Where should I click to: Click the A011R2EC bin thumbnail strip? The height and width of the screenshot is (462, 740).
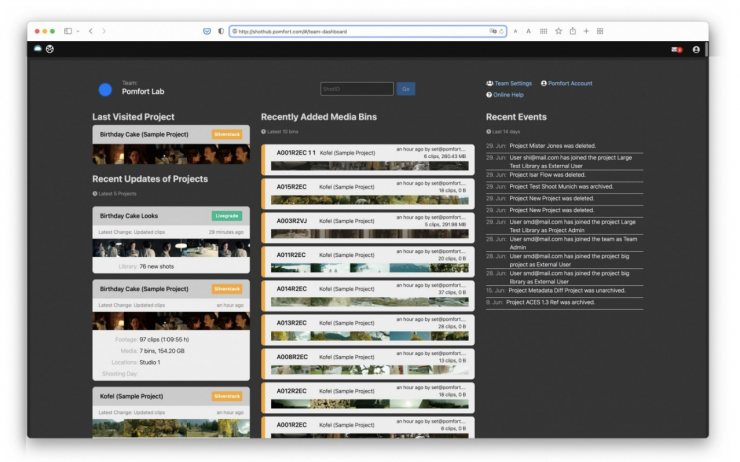[x=370, y=268]
